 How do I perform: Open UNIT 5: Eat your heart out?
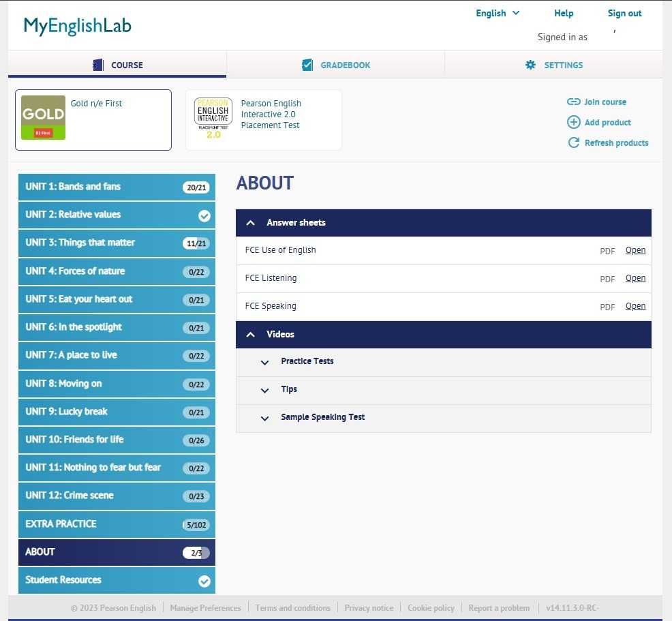tap(117, 299)
